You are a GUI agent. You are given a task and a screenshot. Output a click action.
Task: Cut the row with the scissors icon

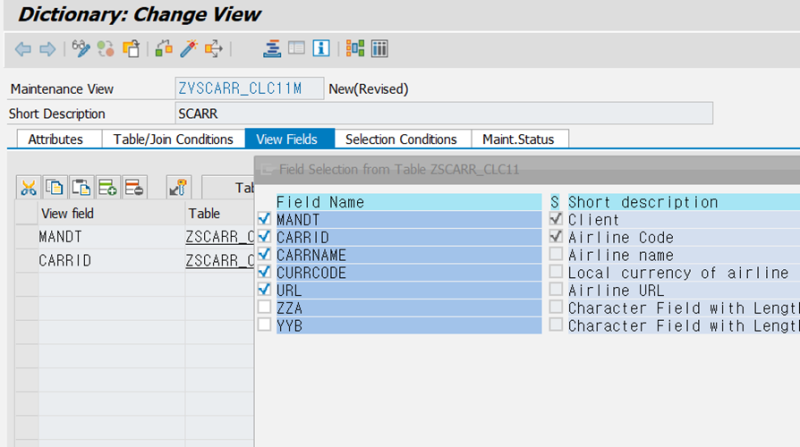click(29, 187)
